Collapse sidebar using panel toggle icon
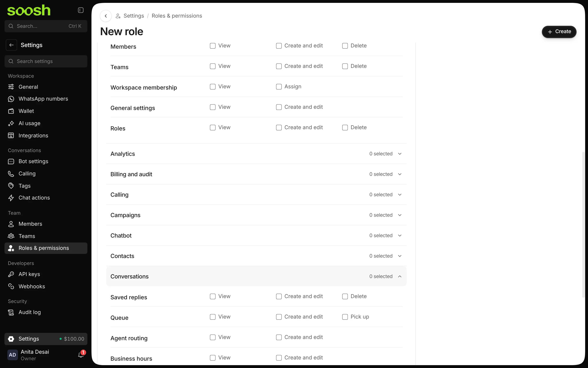Screen dimensions: 588x368 [x=81, y=10]
